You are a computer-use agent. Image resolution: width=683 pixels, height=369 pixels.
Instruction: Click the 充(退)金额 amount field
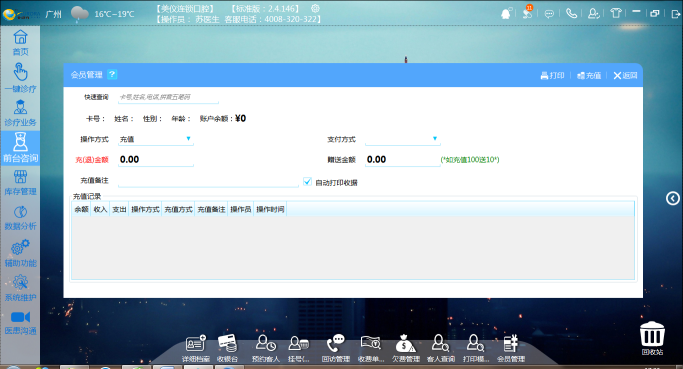156,159
